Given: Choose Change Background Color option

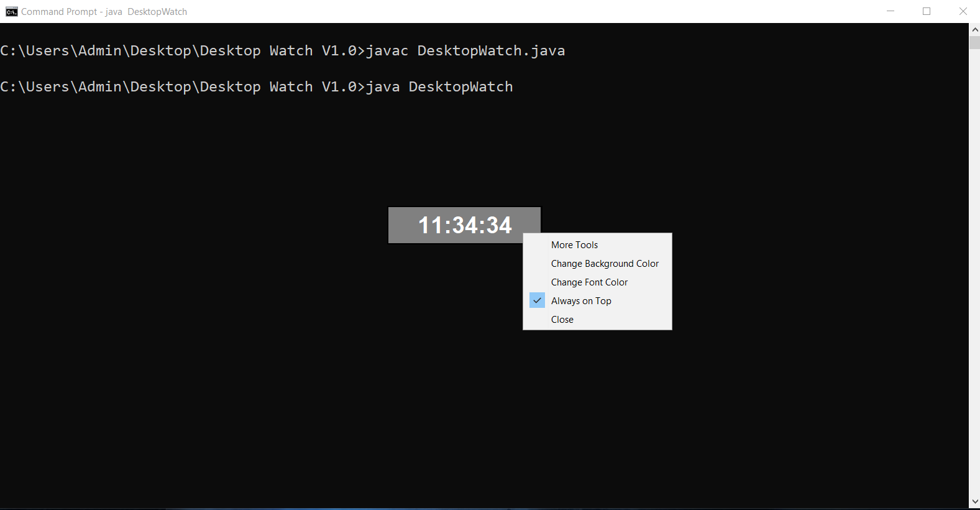Looking at the screenshot, I should (x=597, y=264).
